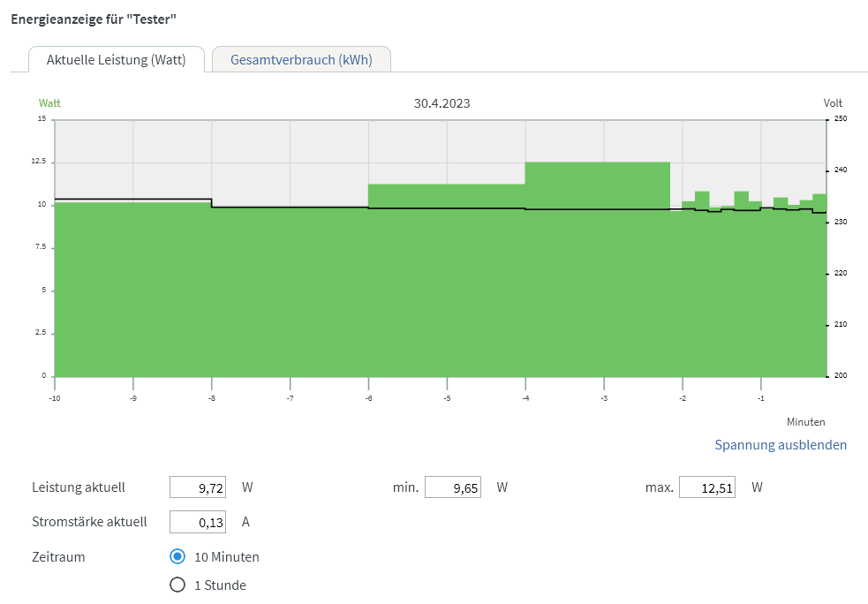868x604 pixels.
Task: Click the green Watt axis label
Action: pyautogui.click(x=49, y=103)
